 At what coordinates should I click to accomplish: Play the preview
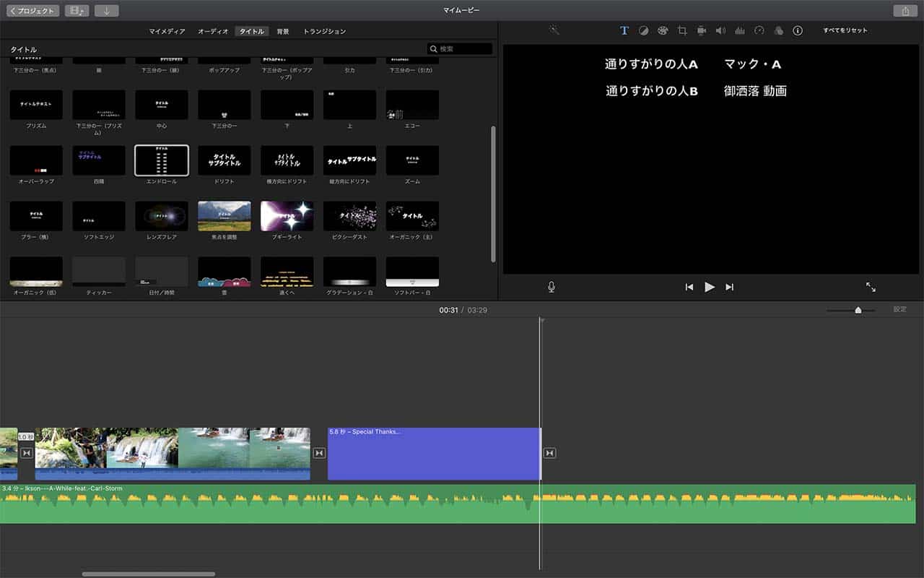(710, 287)
